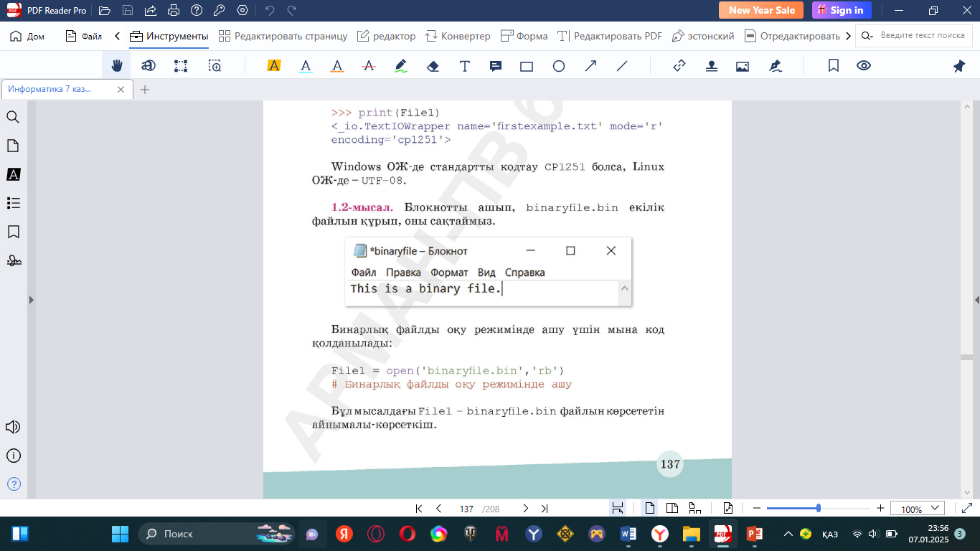Switch to two-page view mode
This screenshot has height=551, width=980.
(672, 508)
